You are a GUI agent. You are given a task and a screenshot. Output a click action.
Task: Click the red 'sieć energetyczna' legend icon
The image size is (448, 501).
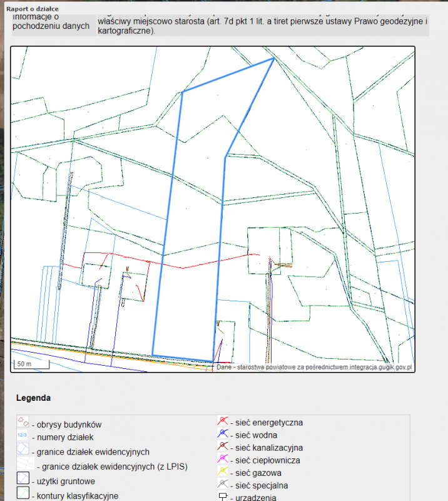tap(222, 421)
